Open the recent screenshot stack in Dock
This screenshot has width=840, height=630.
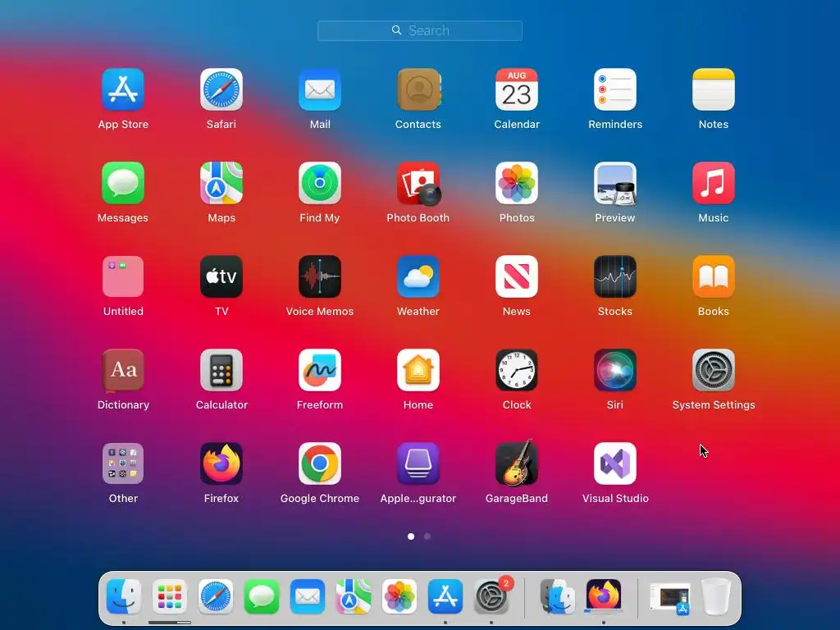(669, 598)
